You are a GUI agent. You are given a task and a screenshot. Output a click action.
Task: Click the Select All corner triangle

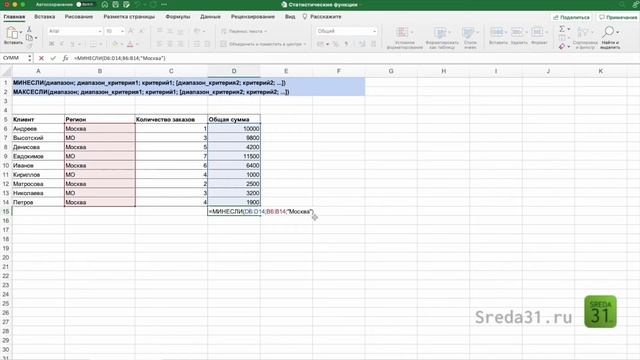6,71
